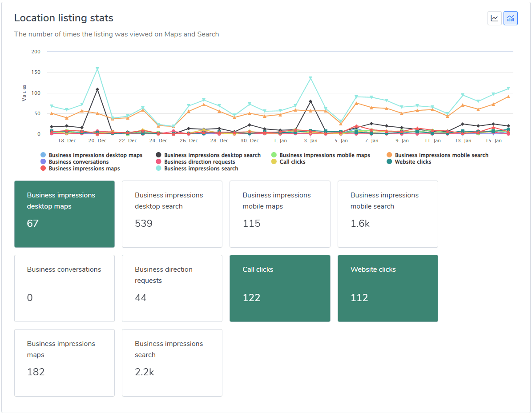This screenshot has height=414, width=532.
Task: Click the '2.2k' search impressions value
Action: coord(144,372)
